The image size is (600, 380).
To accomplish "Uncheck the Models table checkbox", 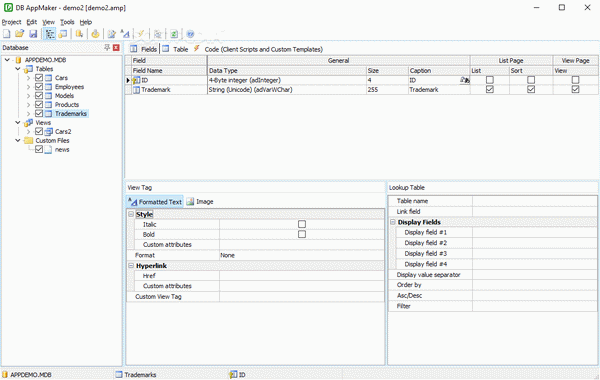I will coord(39,95).
